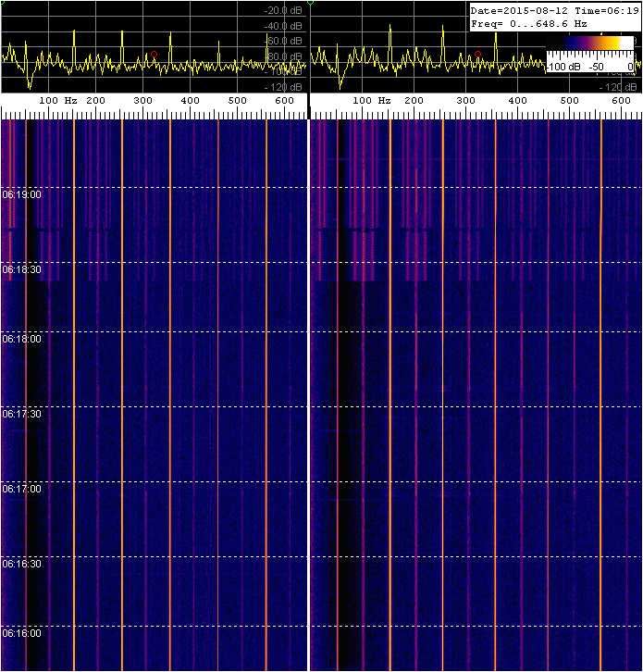Click the 400 label on left frequency axis

point(190,101)
